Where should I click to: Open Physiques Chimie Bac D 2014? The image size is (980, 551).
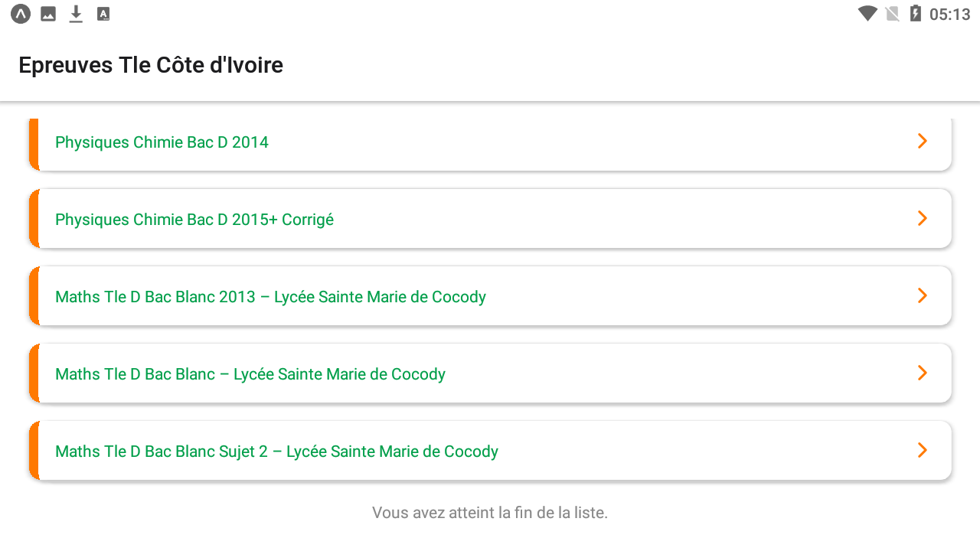[490, 142]
